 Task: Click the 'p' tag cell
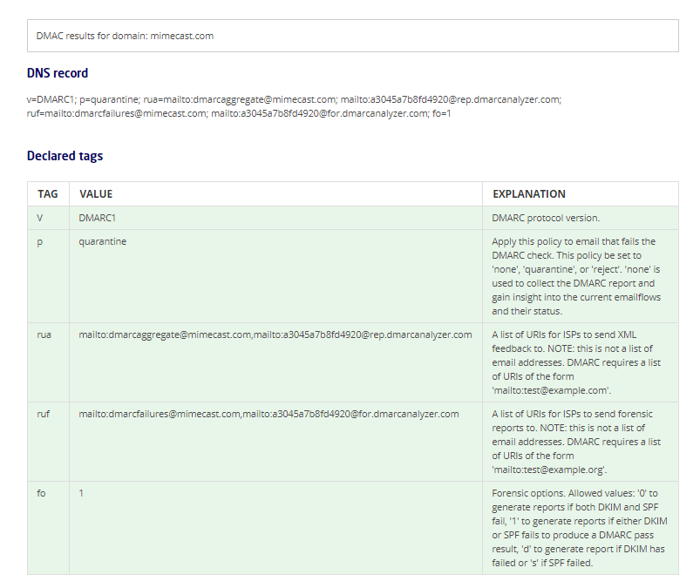point(48,276)
